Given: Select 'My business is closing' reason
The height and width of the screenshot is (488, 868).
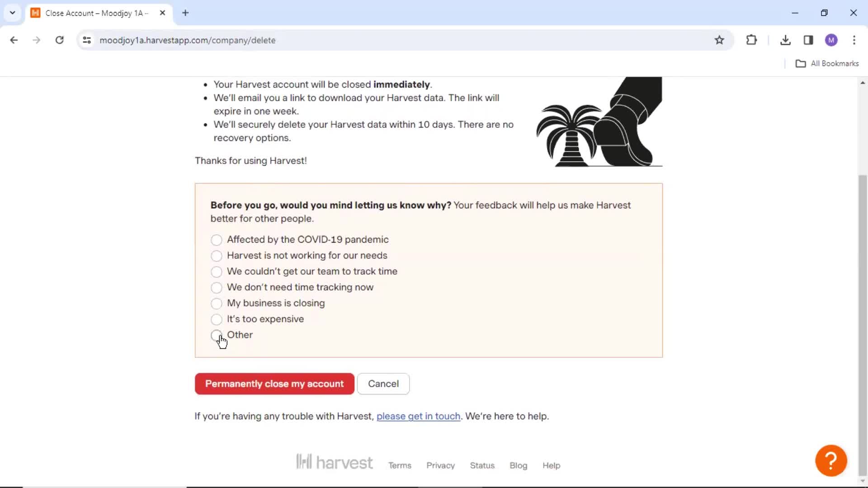Looking at the screenshot, I should coord(217,303).
